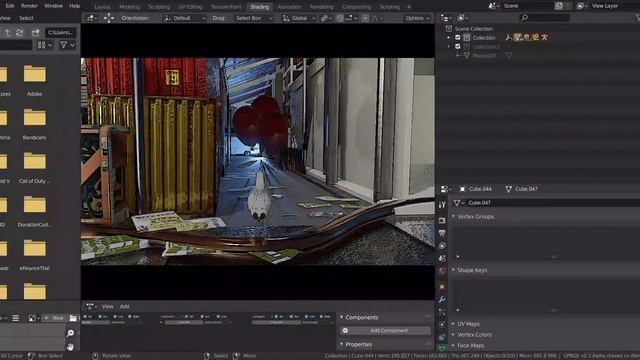Click the snapping magnet icon in header
The width and height of the screenshot is (640, 360).
(340, 18)
